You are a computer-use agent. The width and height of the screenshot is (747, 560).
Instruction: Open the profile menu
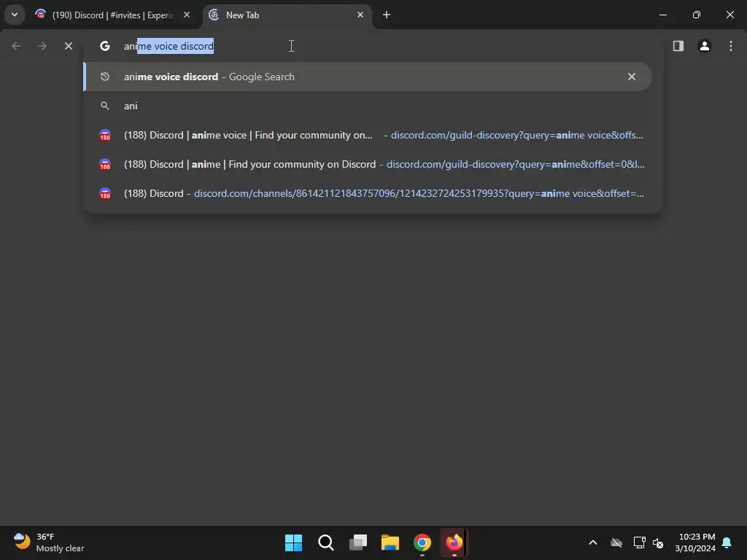[705, 46]
